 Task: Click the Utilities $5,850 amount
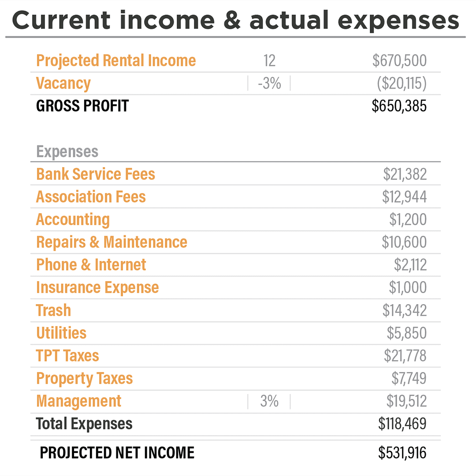point(407,333)
